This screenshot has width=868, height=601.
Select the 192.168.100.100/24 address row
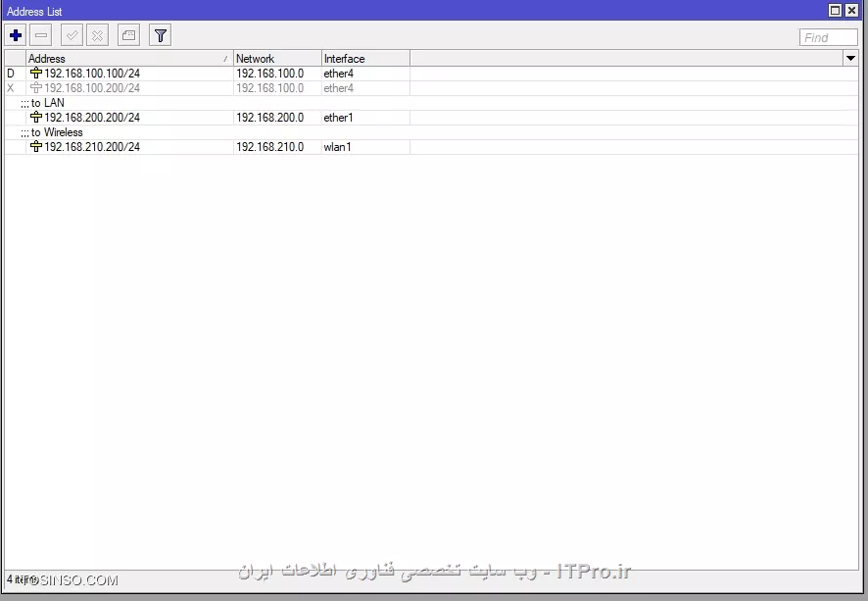pyautogui.click(x=431, y=74)
